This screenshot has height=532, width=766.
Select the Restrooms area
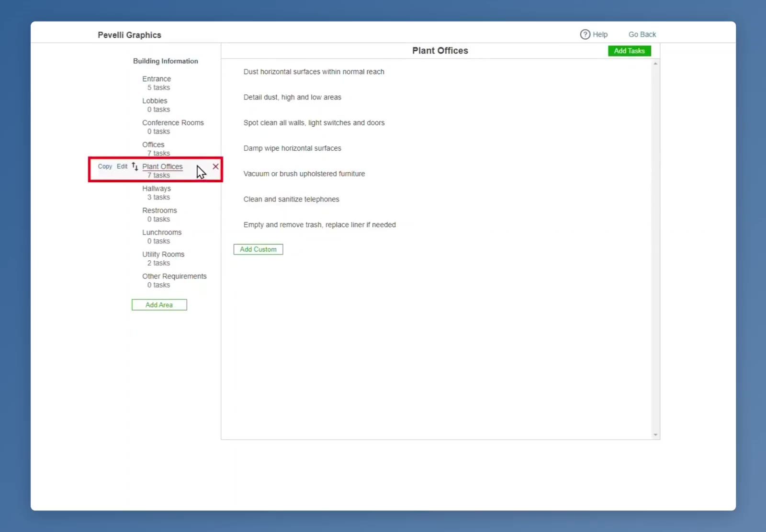[159, 211]
